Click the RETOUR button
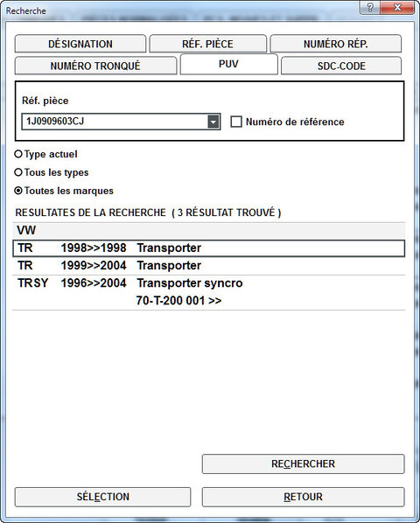This screenshot has height=523, width=420. pyautogui.click(x=304, y=497)
